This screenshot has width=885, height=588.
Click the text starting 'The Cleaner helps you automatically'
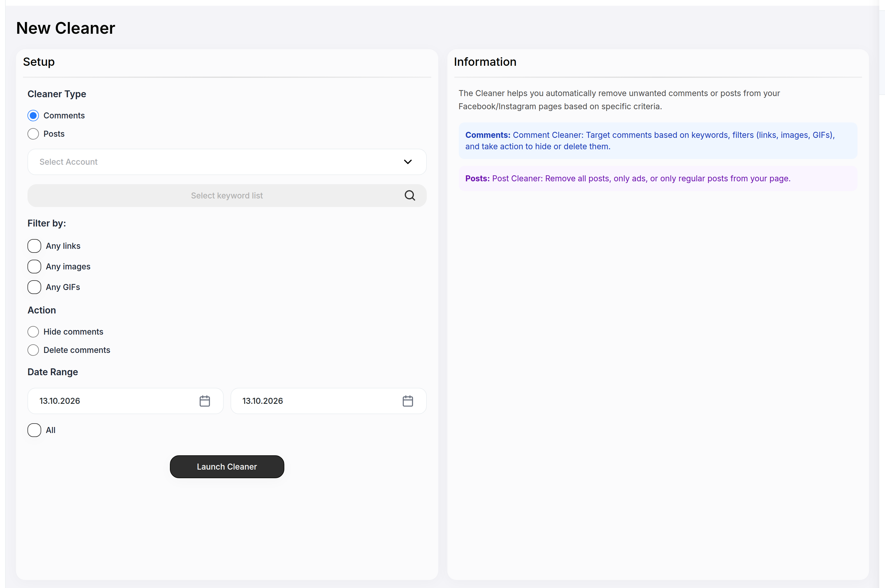(x=619, y=100)
